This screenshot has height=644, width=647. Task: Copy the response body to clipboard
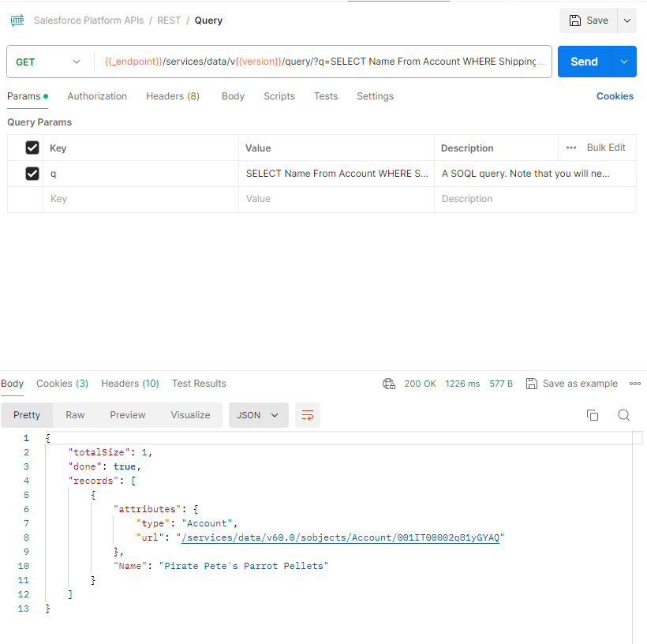click(x=592, y=415)
